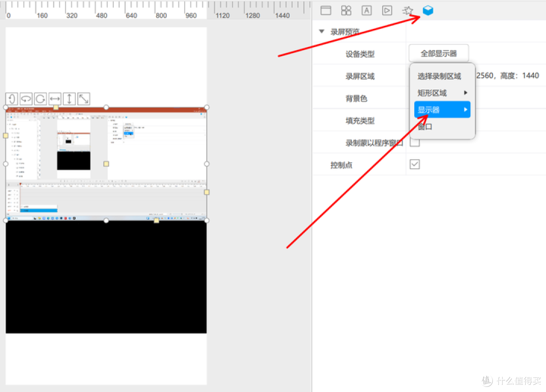This screenshot has height=392, width=546.
Task: Choose 选择录制区域 in the popup menu
Action: 439,76
